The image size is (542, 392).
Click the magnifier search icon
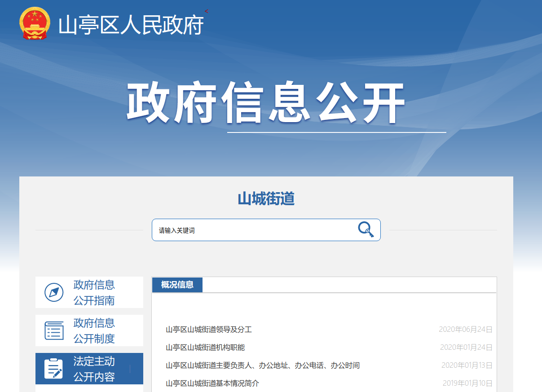[366, 229]
